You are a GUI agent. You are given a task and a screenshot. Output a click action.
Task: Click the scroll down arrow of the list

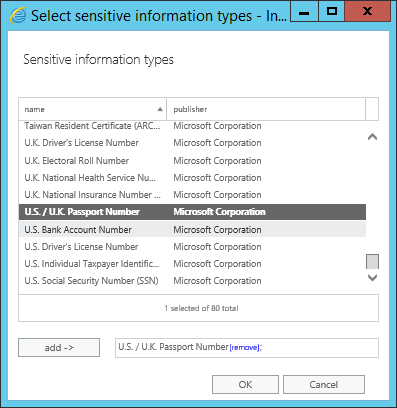pos(372,278)
